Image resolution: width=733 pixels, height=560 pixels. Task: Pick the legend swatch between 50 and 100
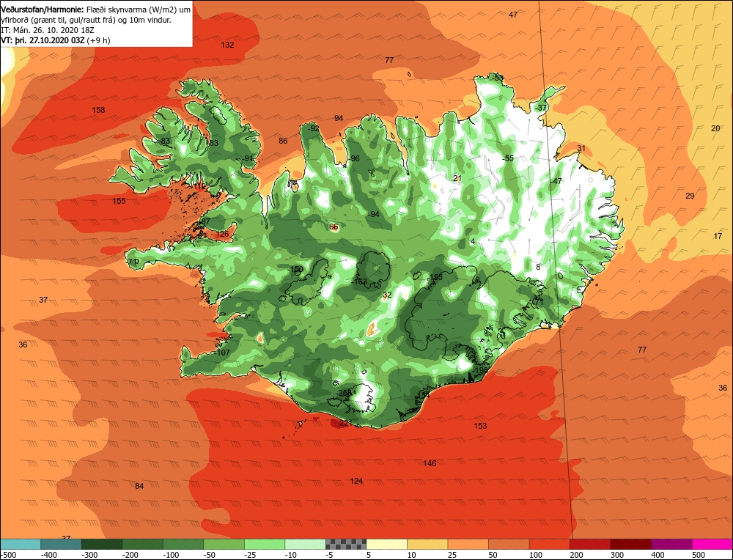(x=509, y=544)
